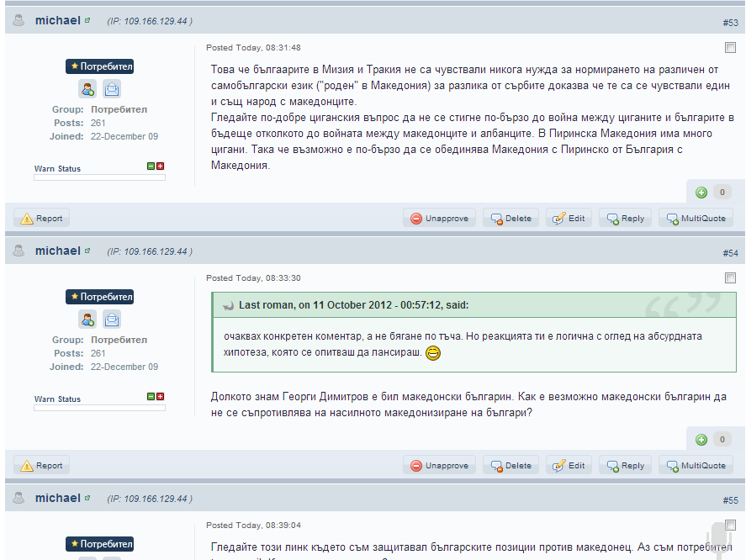Click the Потребител rank badge in post #55
This screenshot has width=746, height=560.
pos(99,544)
